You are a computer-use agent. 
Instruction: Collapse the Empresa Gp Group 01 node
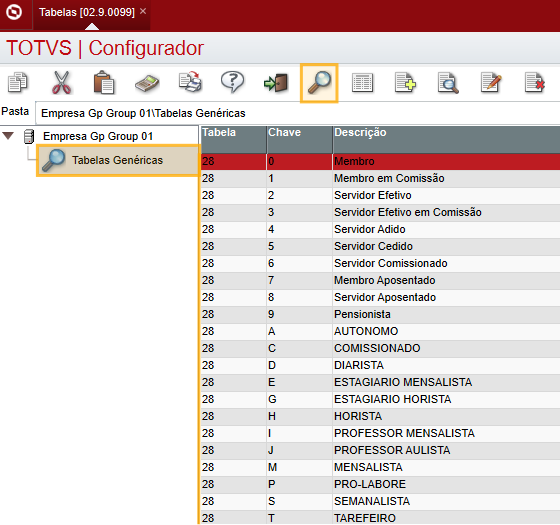[x=8, y=136]
